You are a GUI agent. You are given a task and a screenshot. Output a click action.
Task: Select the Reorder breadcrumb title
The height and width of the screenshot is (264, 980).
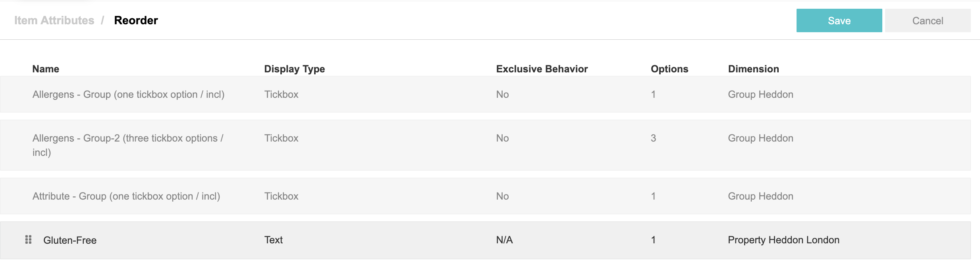[136, 20]
